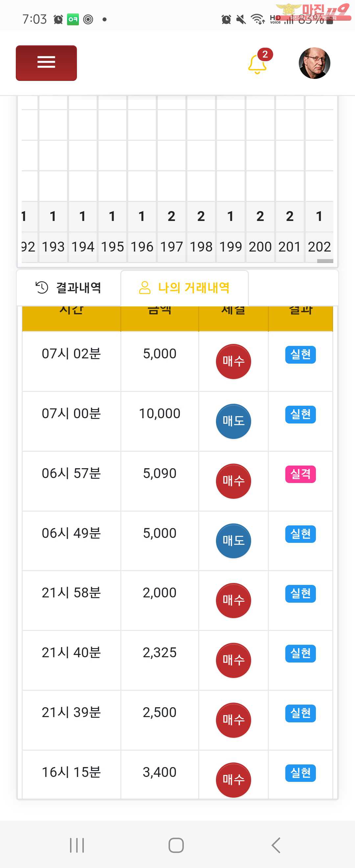Click the 매수 badge for 21시 40분
The image size is (355, 868).
click(x=233, y=660)
